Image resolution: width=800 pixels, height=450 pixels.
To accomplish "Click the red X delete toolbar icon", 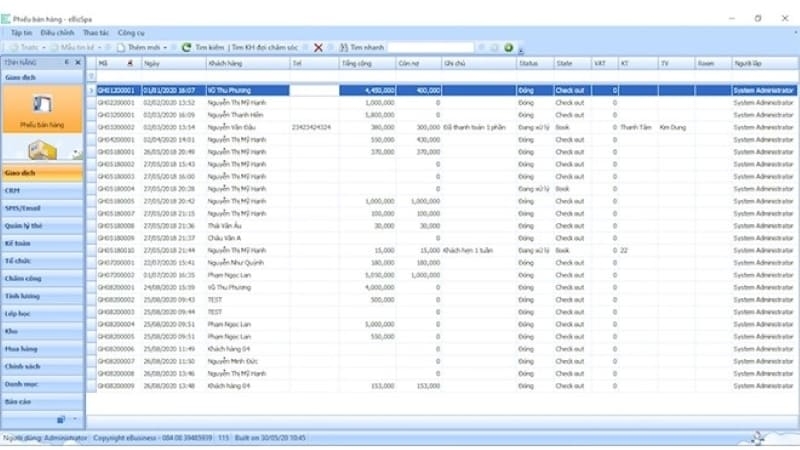I will click(x=318, y=47).
